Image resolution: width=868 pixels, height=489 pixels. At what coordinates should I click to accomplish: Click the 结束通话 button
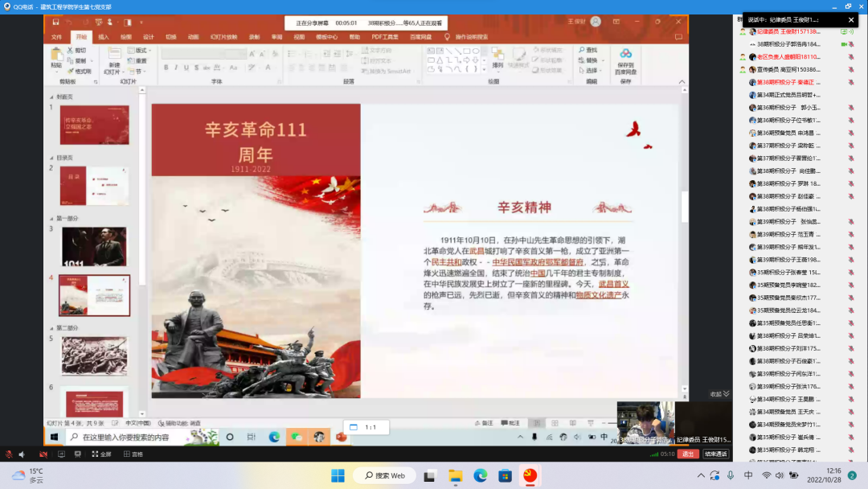[x=715, y=454]
